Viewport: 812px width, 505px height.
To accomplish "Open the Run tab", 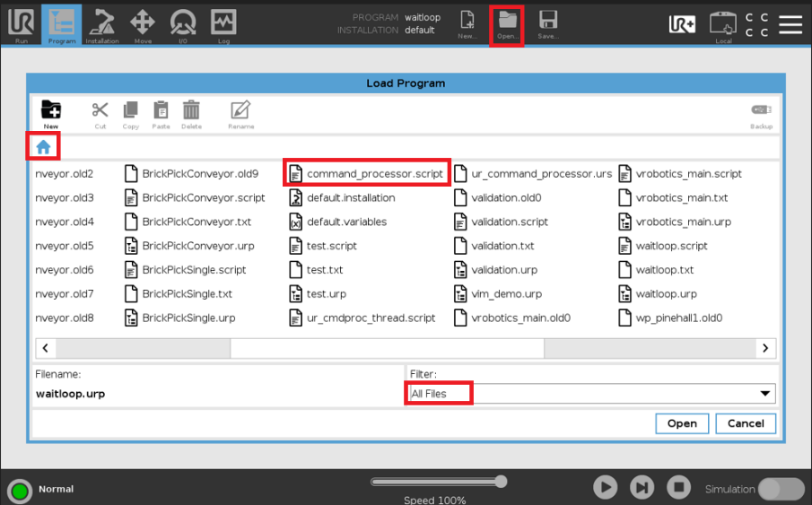I will 22,25.
